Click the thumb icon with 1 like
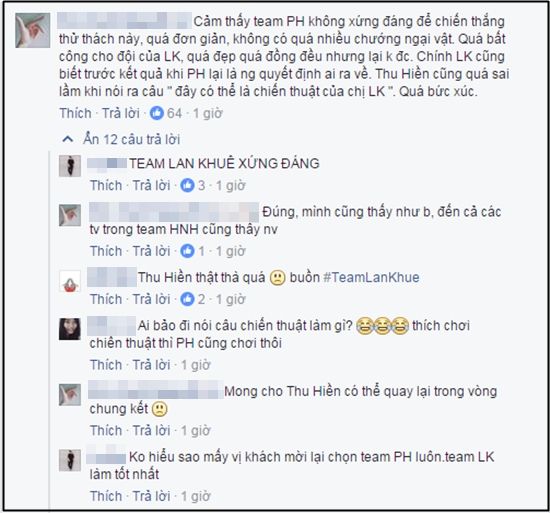The width and height of the screenshot is (550, 513). [x=187, y=251]
